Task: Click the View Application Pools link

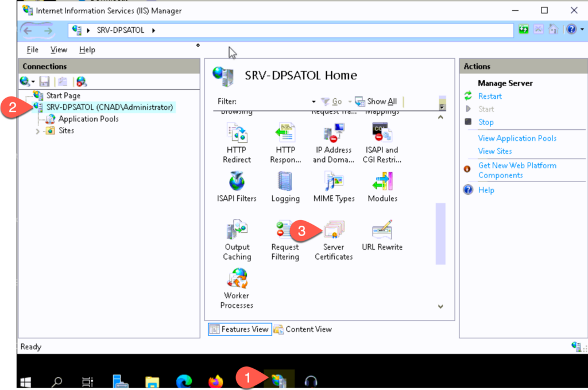Action: [517, 138]
